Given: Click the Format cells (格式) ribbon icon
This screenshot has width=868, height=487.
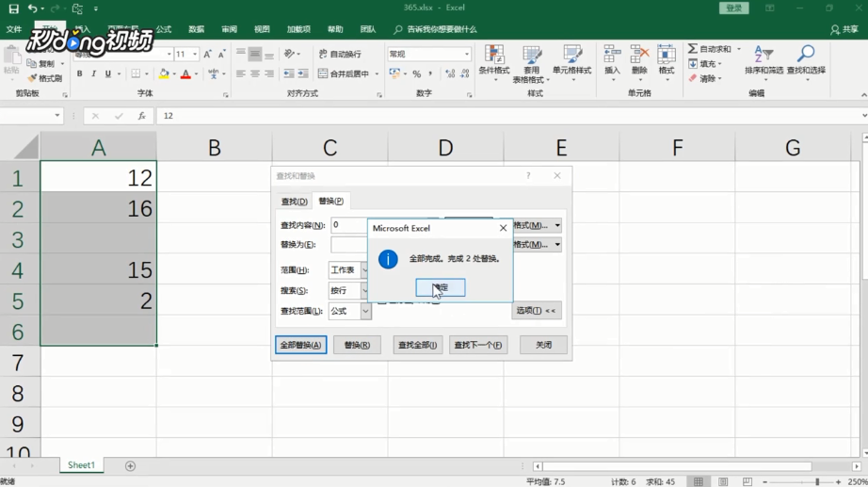Looking at the screenshot, I should (x=666, y=55).
